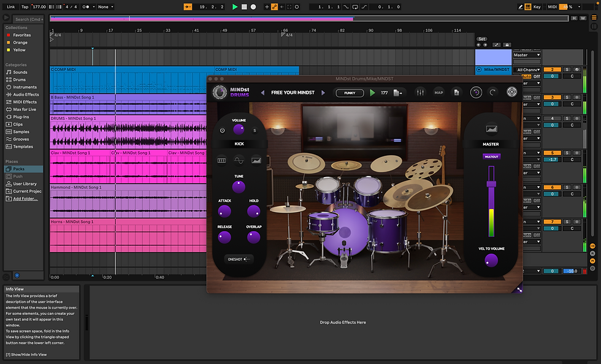Image resolution: width=601 pixels, height=364 pixels.
Task: Select the Yellow collection
Action: (x=19, y=50)
